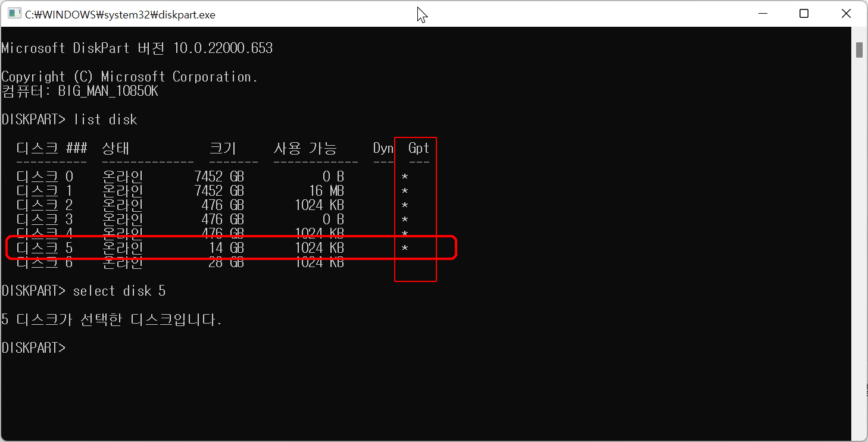The image size is (868, 442).
Task: Click the Gpt asterisk for 디스크 3
Action: pos(405,220)
